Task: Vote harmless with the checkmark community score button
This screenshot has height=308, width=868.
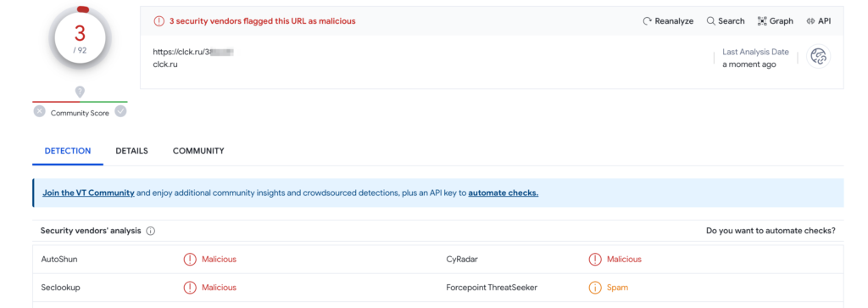Action: pyautogui.click(x=120, y=111)
